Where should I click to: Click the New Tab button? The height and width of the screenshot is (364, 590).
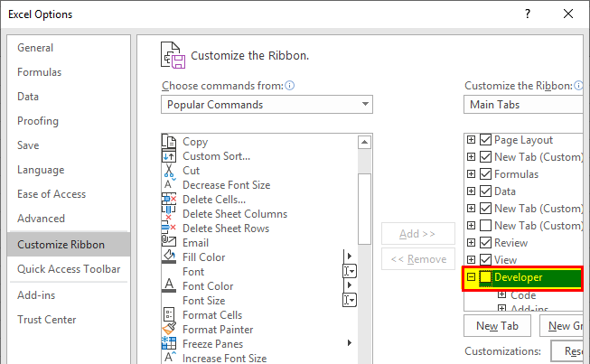click(497, 326)
